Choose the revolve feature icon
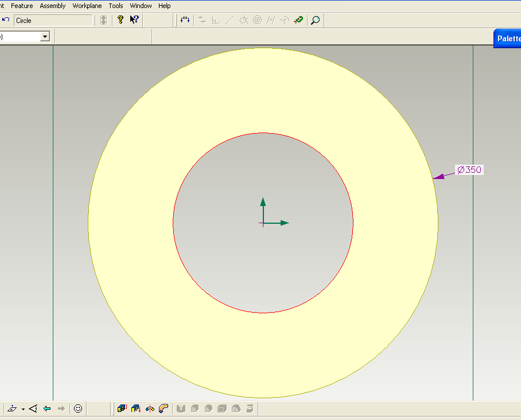 (x=150, y=409)
